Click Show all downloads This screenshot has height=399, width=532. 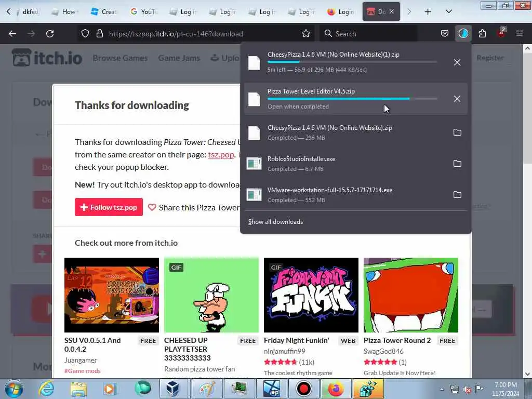click(x=275, y=222)
